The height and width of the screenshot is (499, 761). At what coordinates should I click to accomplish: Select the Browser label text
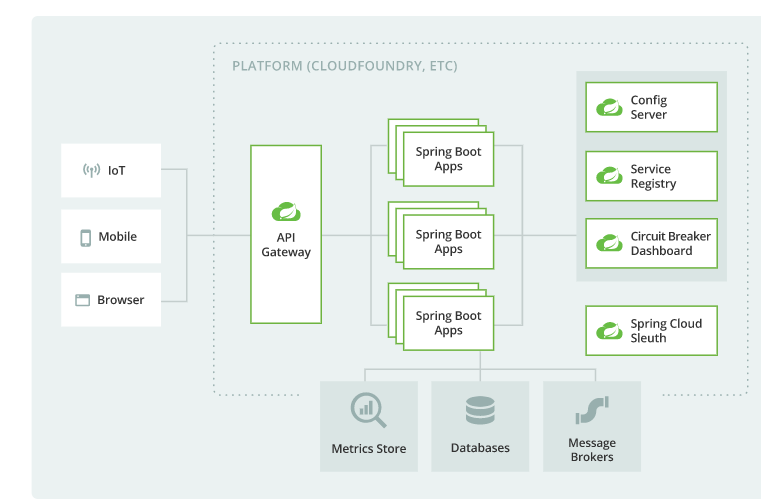click(120, 300)
